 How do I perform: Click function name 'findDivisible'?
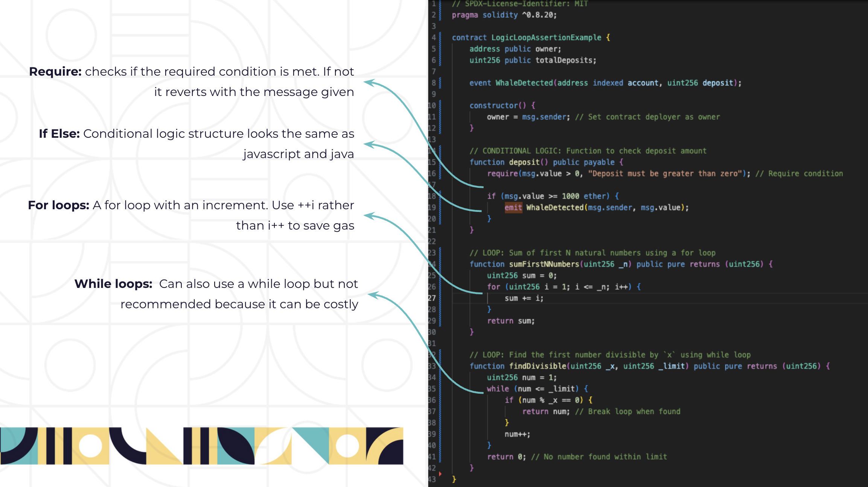(538, 366)
